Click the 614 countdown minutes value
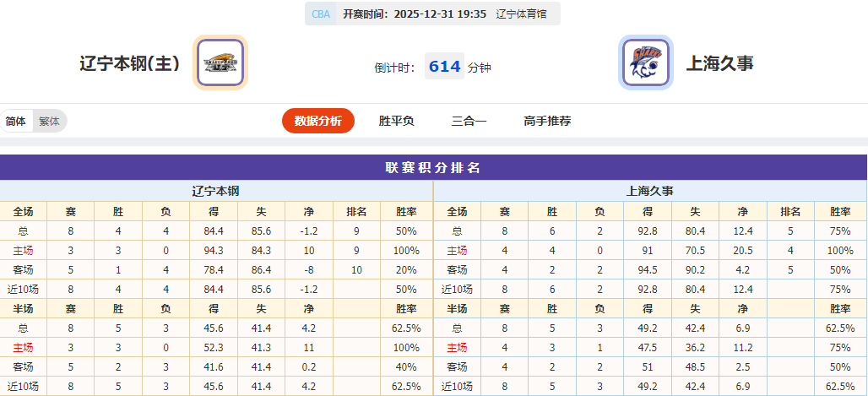 pyautogui.click(x=444, y=67)
